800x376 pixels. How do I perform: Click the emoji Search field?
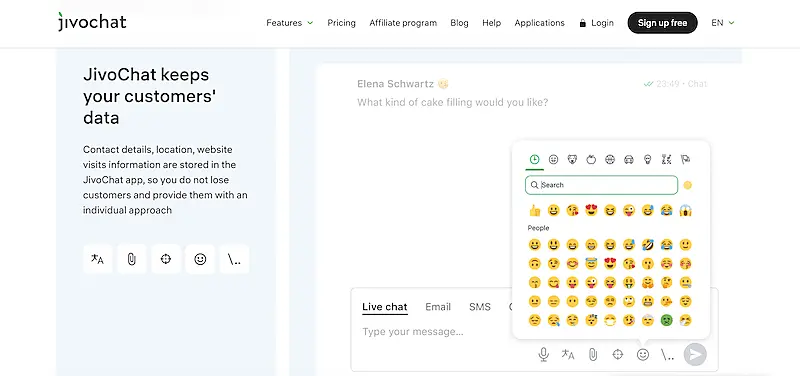tap(601, 185)
